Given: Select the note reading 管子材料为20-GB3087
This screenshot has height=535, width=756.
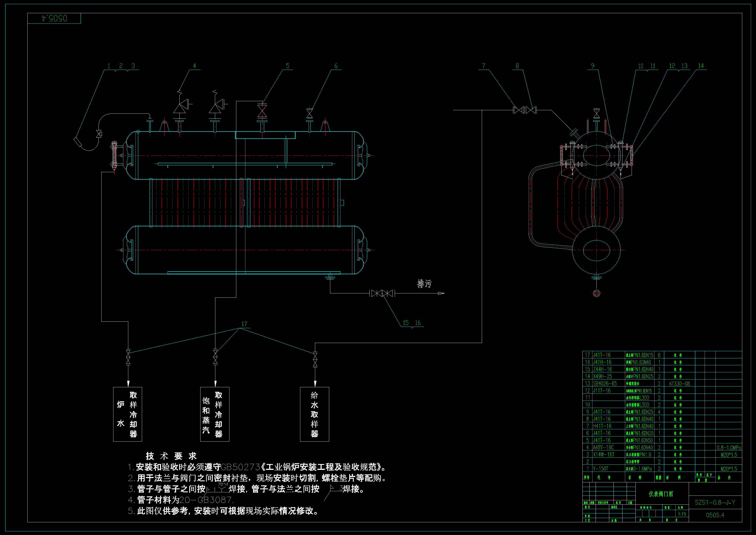Looking at the screenshot, I should (181, 500).
